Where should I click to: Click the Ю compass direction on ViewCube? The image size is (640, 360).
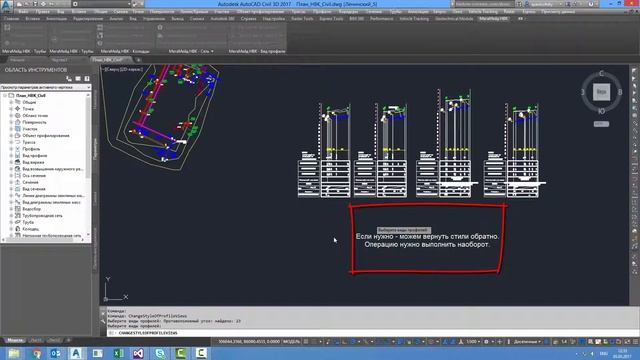(x=601, y=111)
